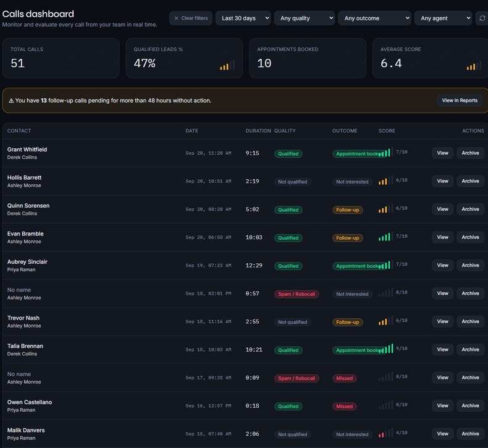Click the Score column header
The width and height of the screenshot is (488, 448).
[x=387, y=131]
